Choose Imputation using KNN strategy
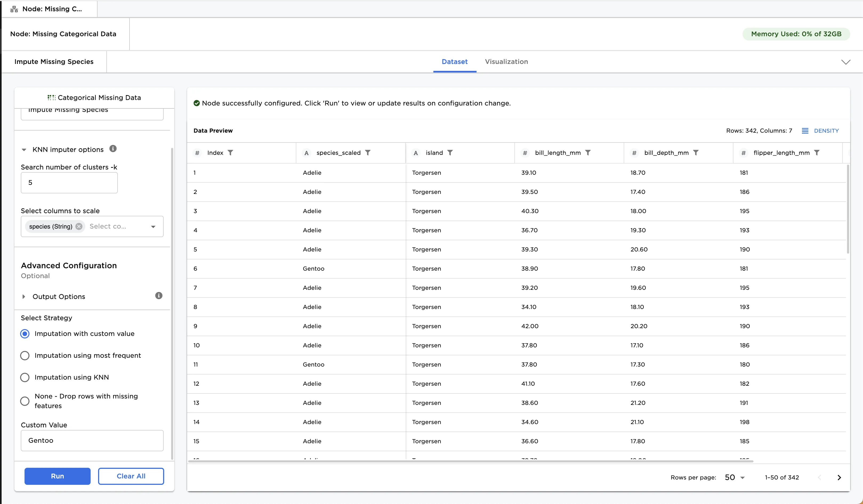 [25, 377]
